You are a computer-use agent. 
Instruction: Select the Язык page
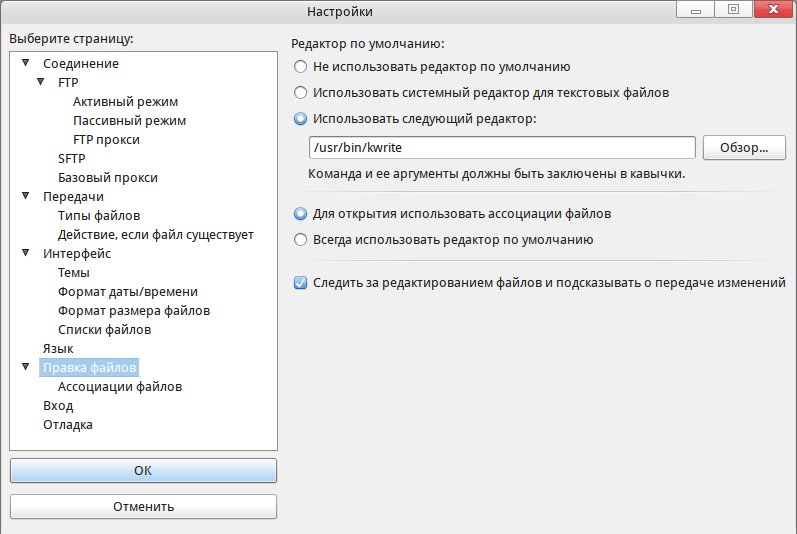pyautogui.click(x=58, y=349)
